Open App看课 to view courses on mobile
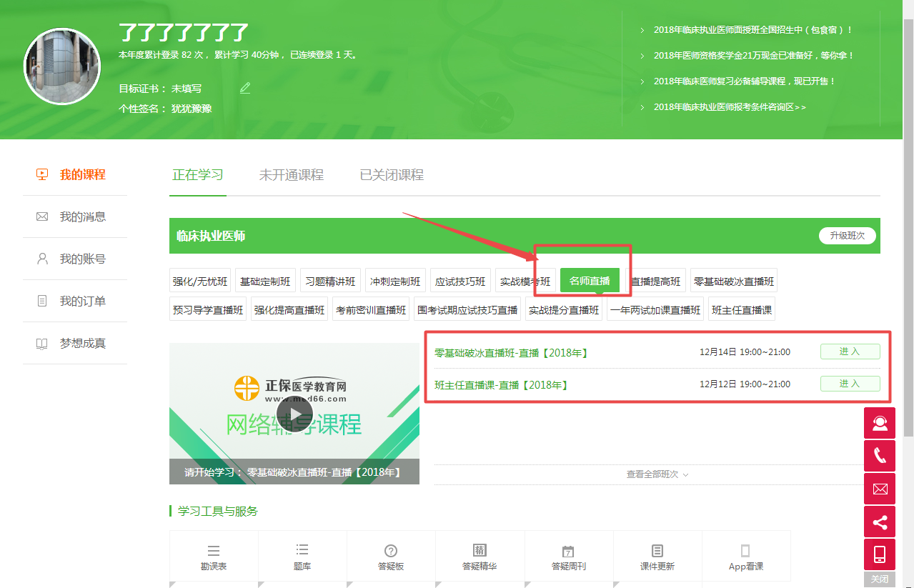The width and height of the screenshot is (914, 588). pyautogui.click(x=745, y=557)
